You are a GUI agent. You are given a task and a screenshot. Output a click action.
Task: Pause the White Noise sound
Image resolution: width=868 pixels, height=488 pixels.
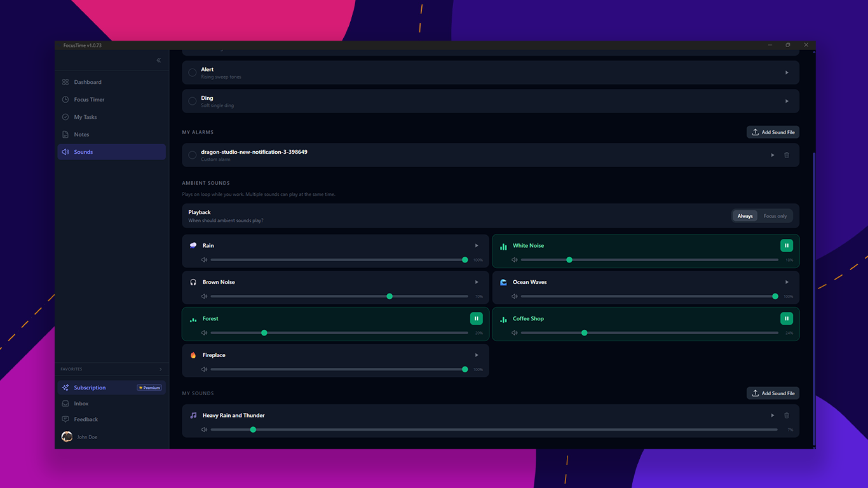(787, 246)
